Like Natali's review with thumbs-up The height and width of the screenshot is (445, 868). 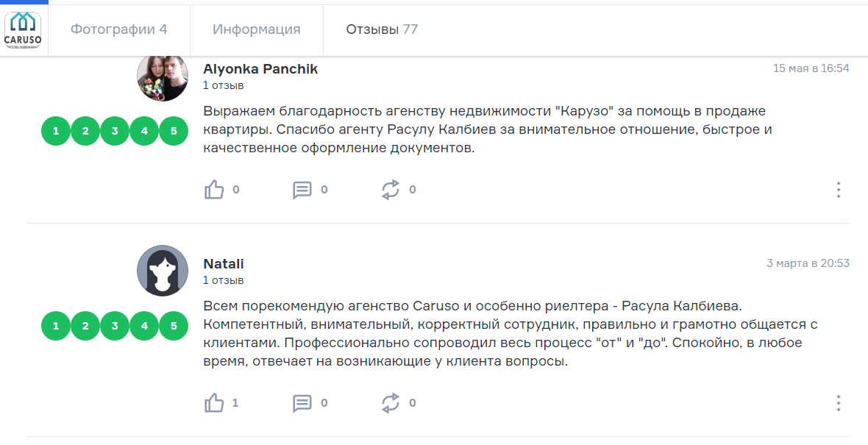tap(214, 403)
